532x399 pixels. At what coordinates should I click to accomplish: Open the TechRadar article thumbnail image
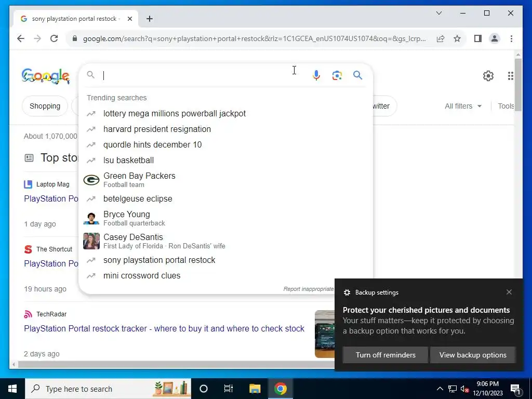pos(325,334)
